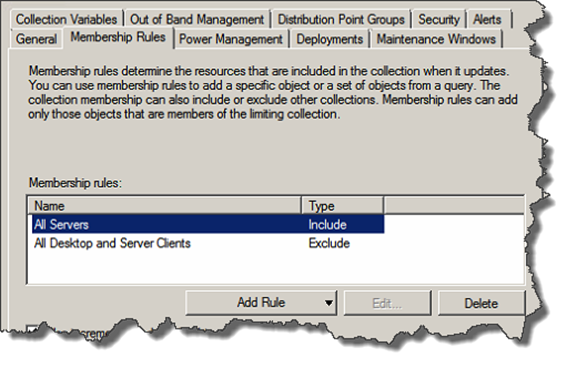Click the Edit... button
This screenshot has width=577, height=368.
tap(387, 303)
